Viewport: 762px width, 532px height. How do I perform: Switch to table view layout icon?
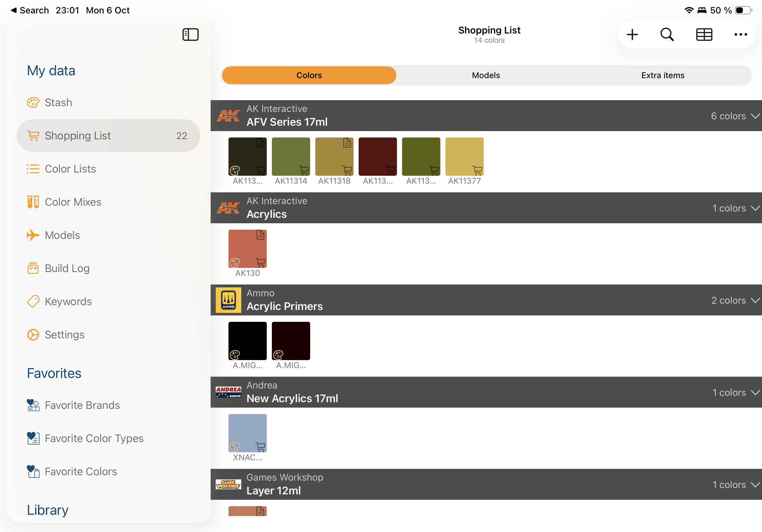click(x=704, y=34)
